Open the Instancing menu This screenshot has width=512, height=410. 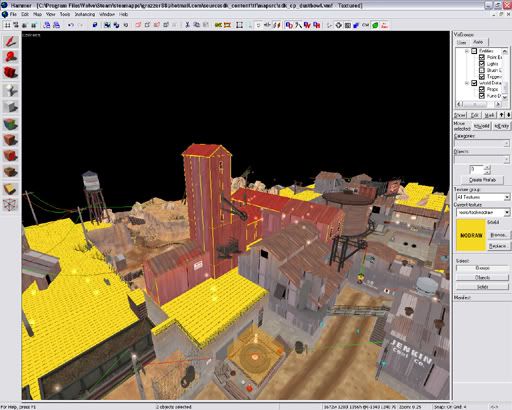click(x=85, y=14)
